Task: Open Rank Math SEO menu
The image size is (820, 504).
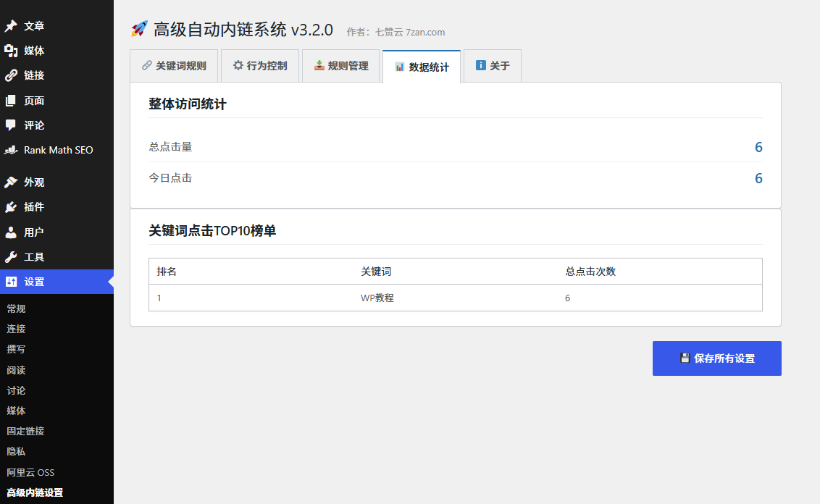Action: pos(57,150)
